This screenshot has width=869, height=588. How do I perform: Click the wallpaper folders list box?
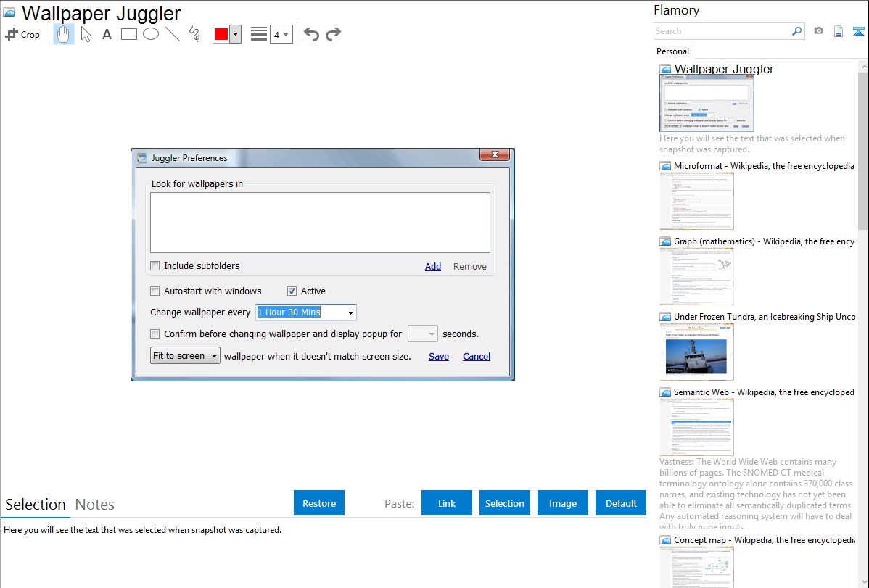click(x=321, y=223)
